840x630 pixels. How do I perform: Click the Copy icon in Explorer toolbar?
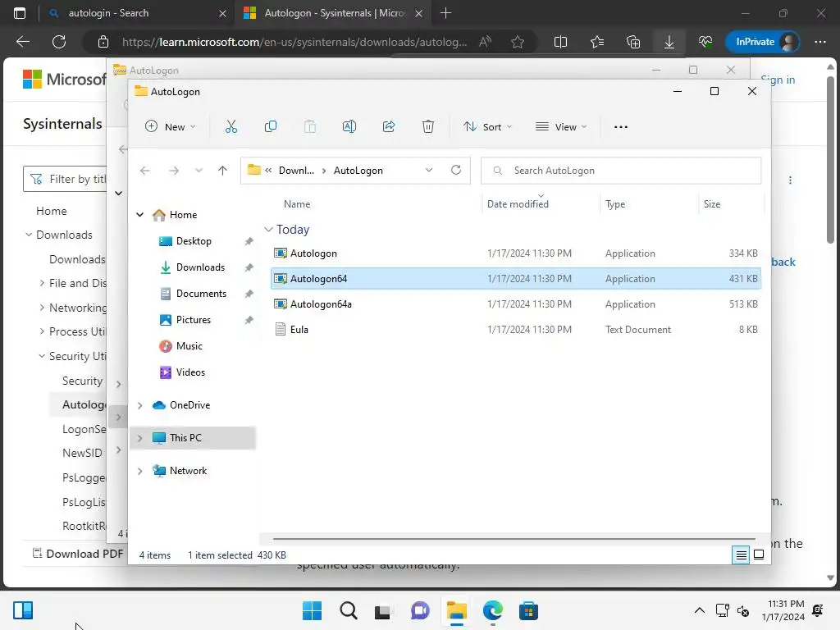(x=271, y=127)
